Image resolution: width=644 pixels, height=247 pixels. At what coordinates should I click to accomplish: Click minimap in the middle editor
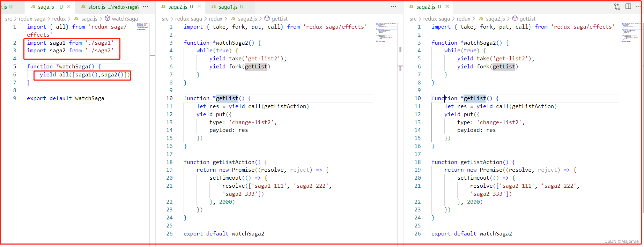point(386,32)
